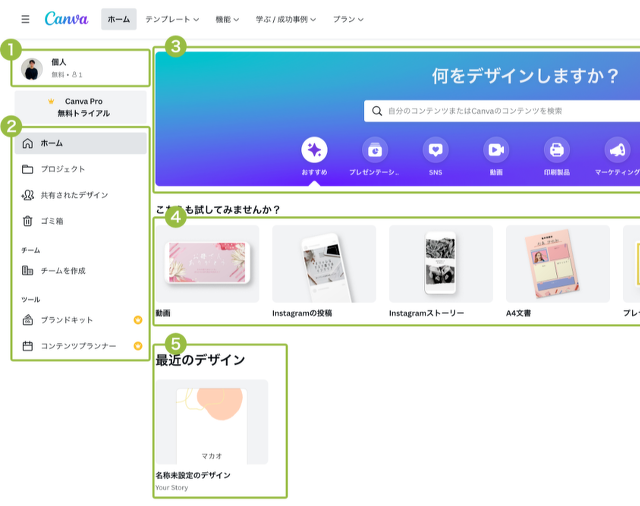
Task: Select the おすすめ sparkle icon
Action: [x=314, y=150]
